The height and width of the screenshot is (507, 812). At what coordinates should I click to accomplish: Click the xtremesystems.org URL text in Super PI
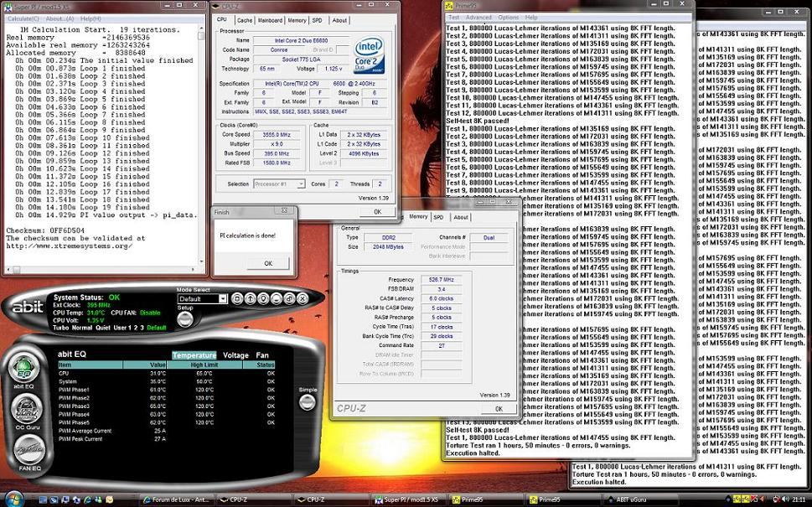(x=69, y=246)
